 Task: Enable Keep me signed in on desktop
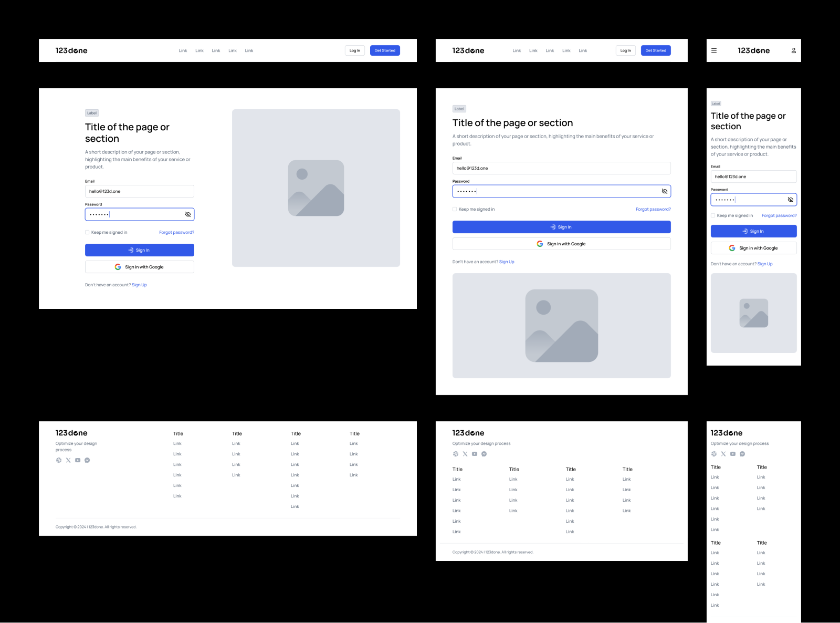(87, 232)
